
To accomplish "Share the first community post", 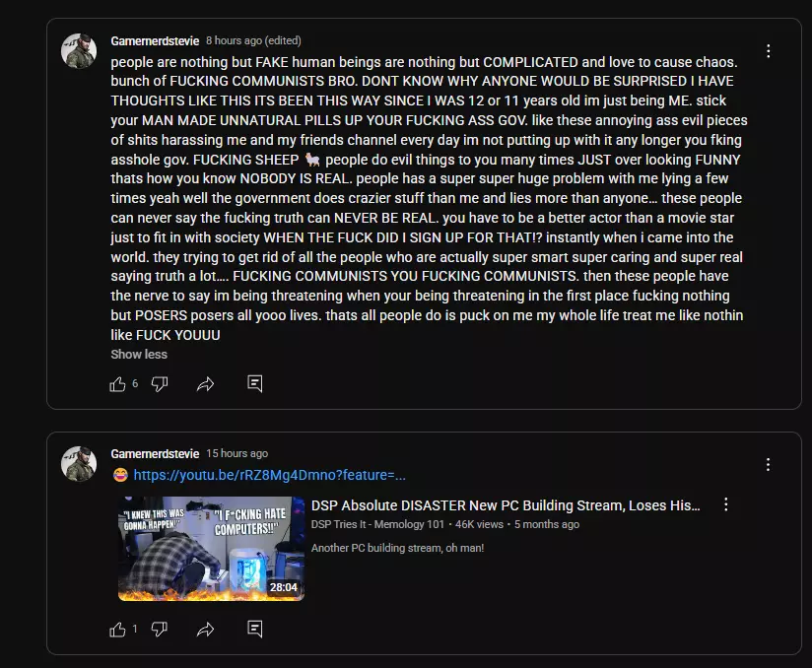I will pos(206,384).
